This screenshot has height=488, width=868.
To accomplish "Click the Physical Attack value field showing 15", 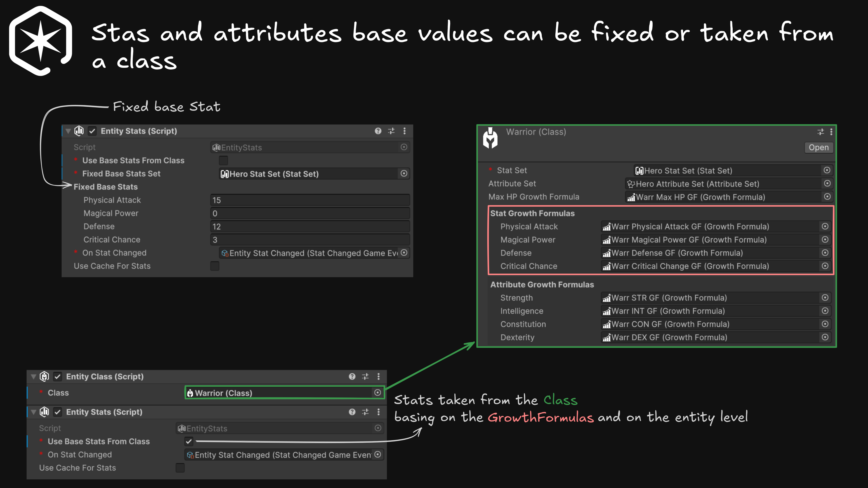I will tap(310, 200).
